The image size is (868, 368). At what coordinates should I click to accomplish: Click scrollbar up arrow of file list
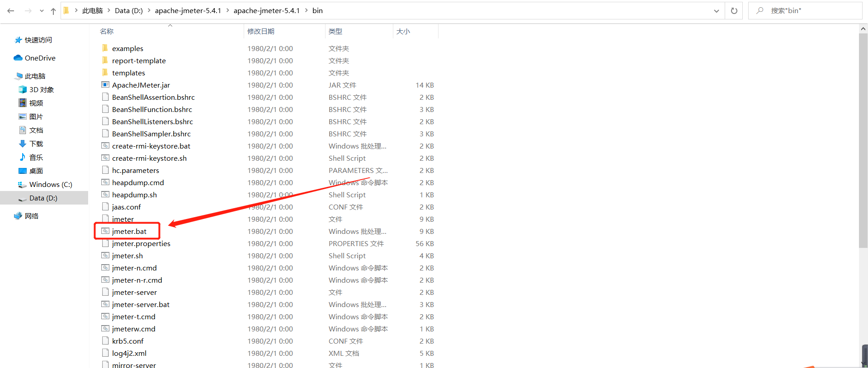click(x=863, y=28)
